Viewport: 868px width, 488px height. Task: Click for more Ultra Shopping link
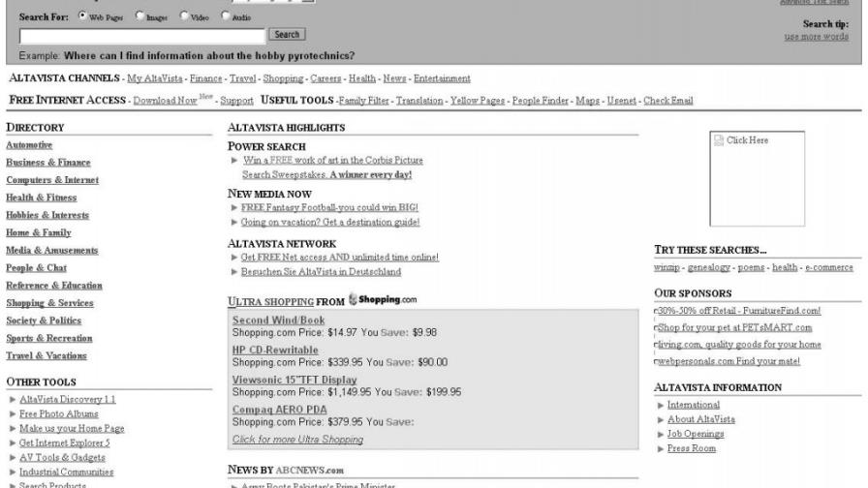[x=297, y=440]
